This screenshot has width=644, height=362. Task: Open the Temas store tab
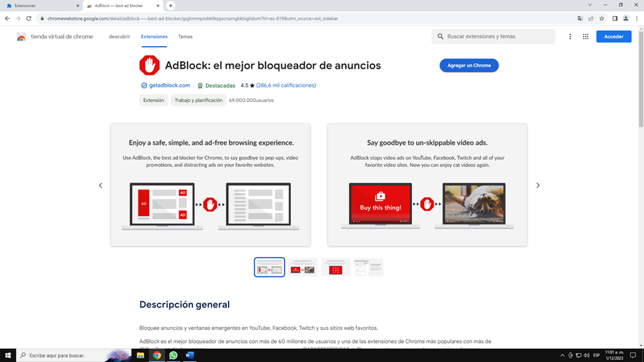(185, 36)
